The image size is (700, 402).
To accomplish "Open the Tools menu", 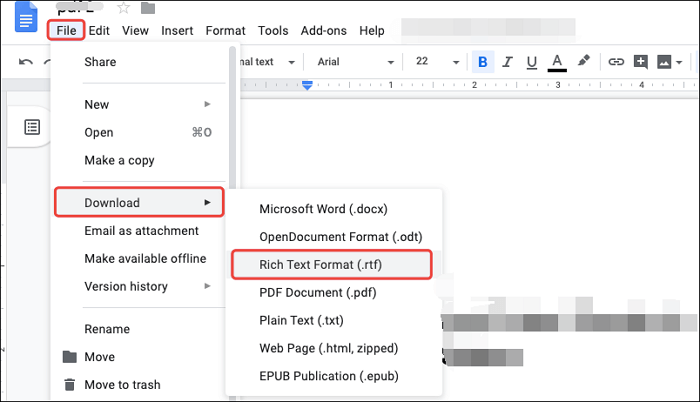I will tap(273, 30).
